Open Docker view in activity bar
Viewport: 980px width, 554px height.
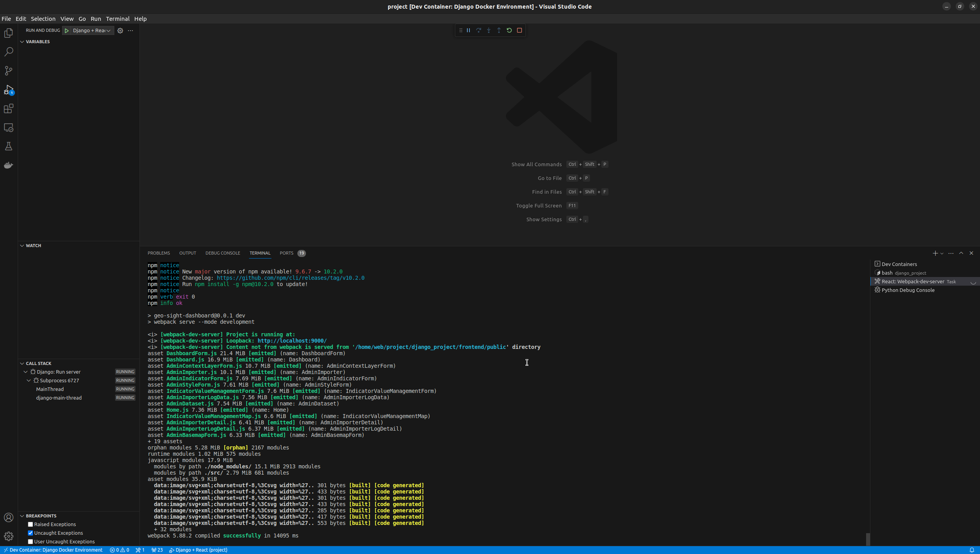click(x=9, y=165)
